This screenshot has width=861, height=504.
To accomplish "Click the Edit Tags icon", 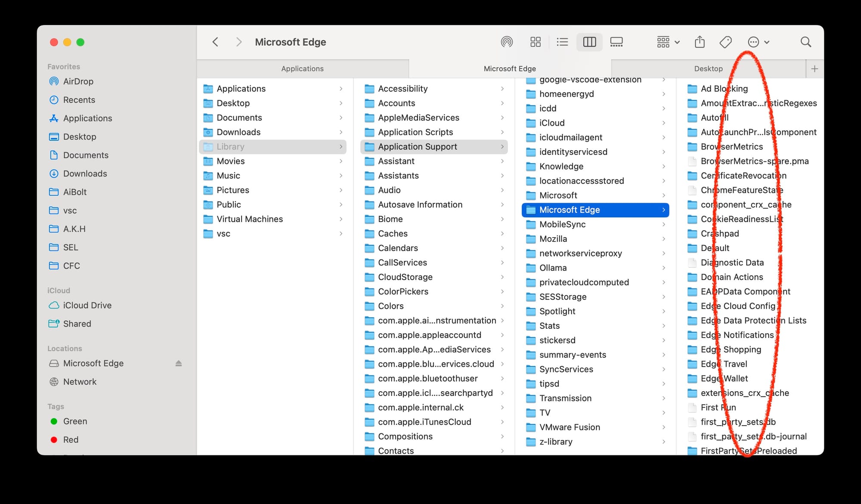I will click(x=725, y=42).
